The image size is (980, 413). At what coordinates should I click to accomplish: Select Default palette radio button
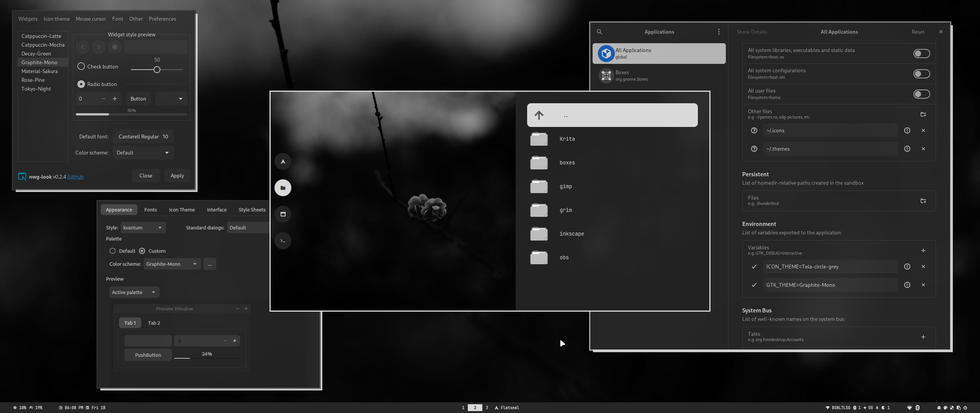point(113,251)
